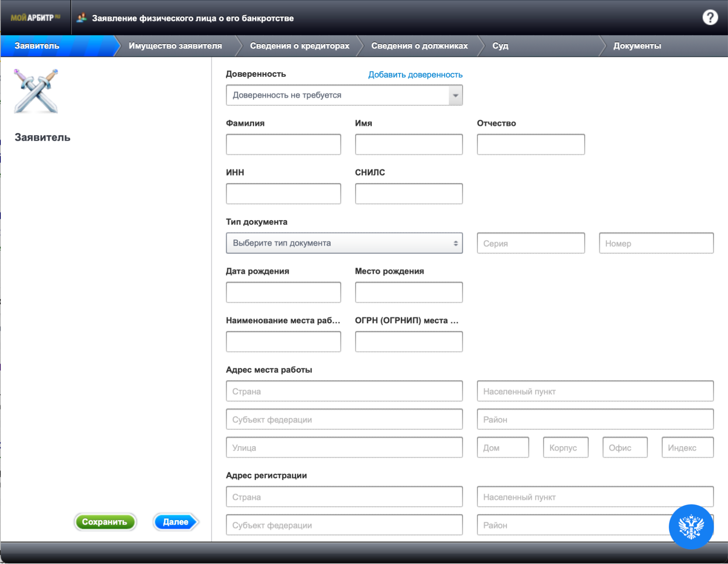Expand the Доверенность dropdown arrow

coord(455,95)
